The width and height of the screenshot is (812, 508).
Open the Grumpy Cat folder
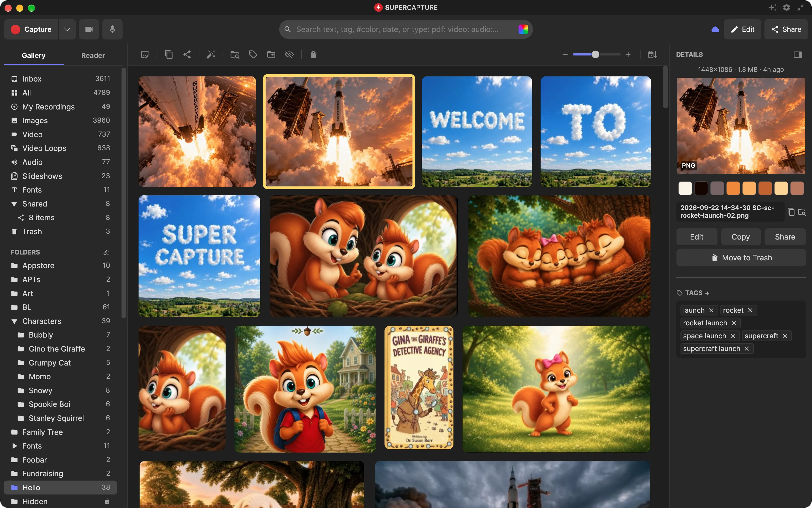click(x=60, y=362)
